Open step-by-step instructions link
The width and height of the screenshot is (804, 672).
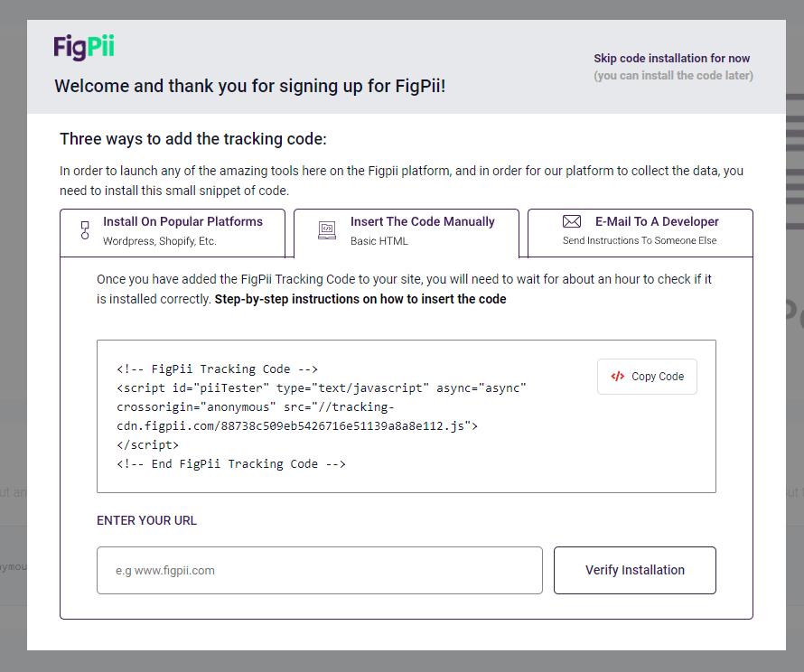pyautogui.click(x=360, y=299)
